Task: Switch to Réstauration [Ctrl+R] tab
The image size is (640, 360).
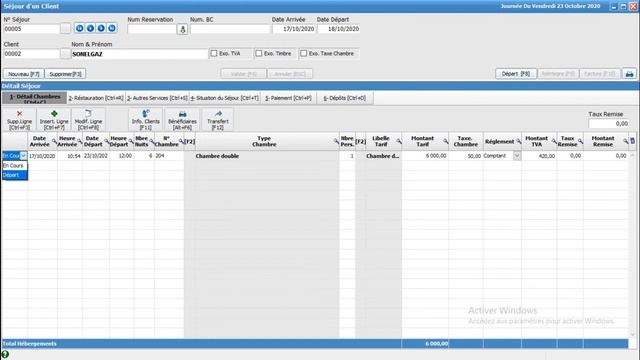Action: [x=96, y=98]
